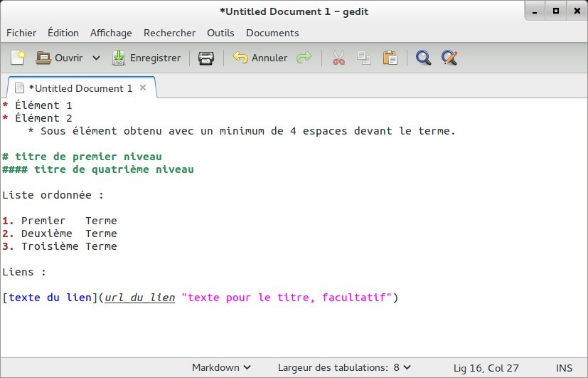Create a new document with the toolbar icon

coord(18,58)
